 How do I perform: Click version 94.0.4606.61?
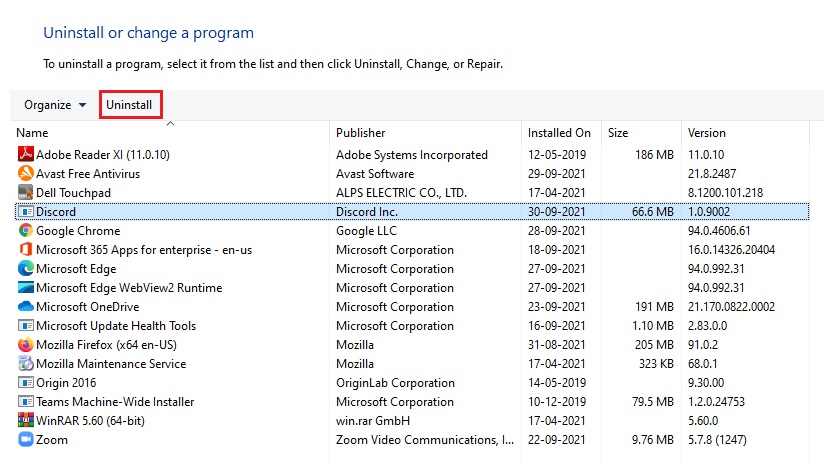point(719,231)
